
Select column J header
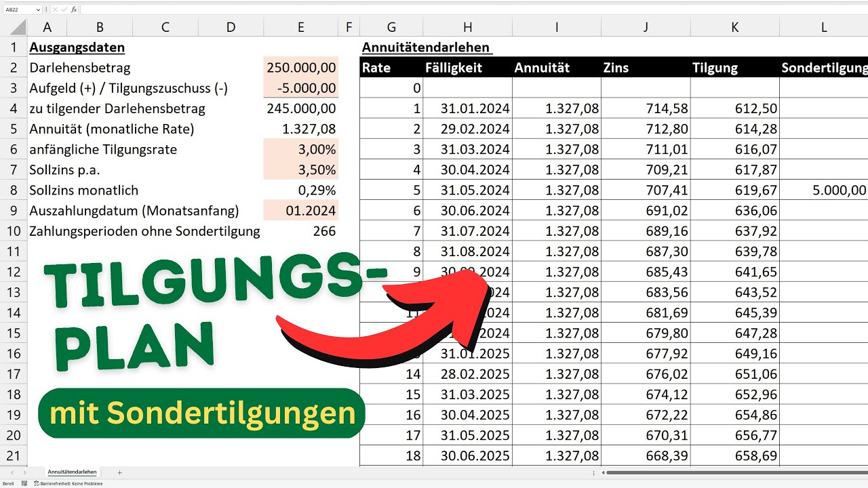[x=646, y=27]
